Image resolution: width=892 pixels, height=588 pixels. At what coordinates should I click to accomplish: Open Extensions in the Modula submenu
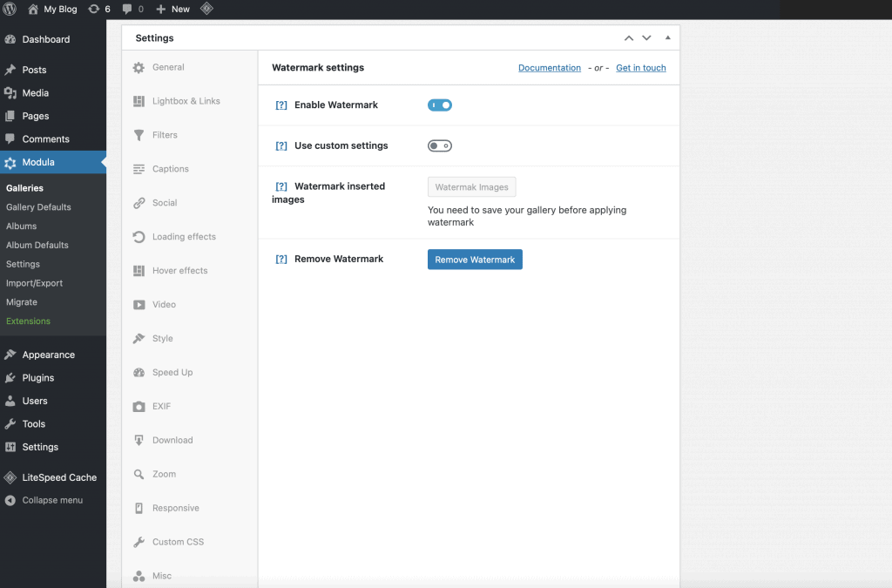click(28, 321)
